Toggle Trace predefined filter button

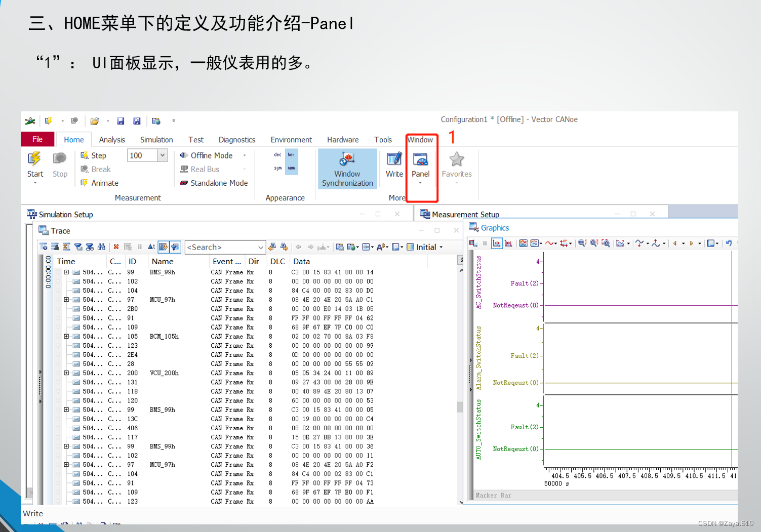point(175,247)
